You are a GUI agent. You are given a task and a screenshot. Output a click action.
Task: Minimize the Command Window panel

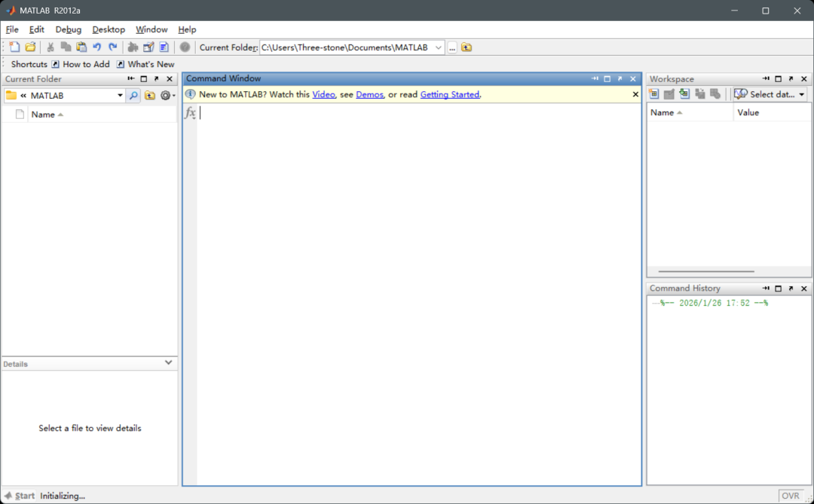pyautogui.click(x=595, y=79)
